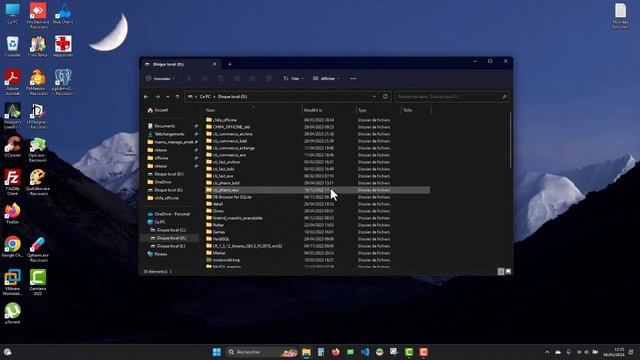The width and height of the screenshot is (640, 360).
Task: Open the AnyDesk desktop shortcut
Action: [38, 15]
